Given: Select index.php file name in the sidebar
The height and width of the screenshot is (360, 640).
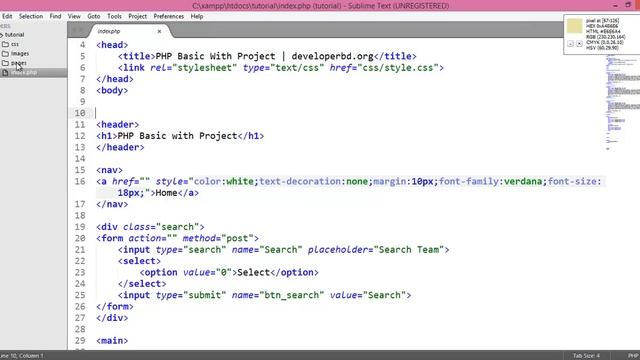Looking at the screenshot, I should point(24,72).
